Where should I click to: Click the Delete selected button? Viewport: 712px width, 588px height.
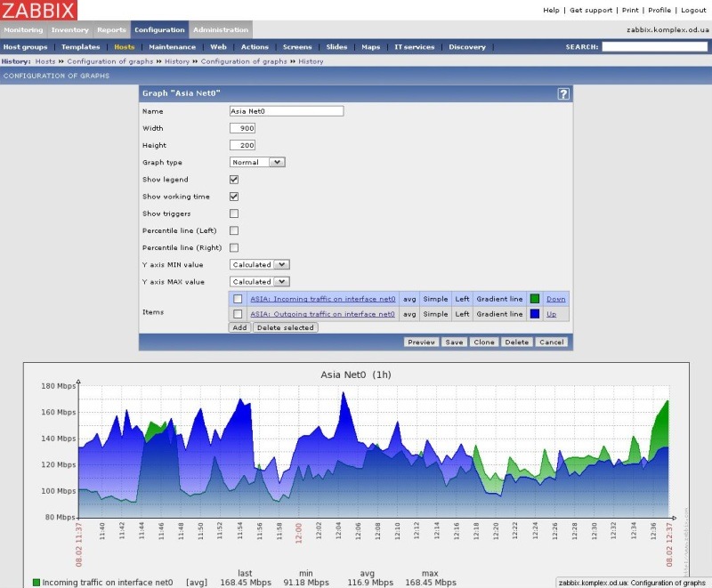[x=285, y=327]
